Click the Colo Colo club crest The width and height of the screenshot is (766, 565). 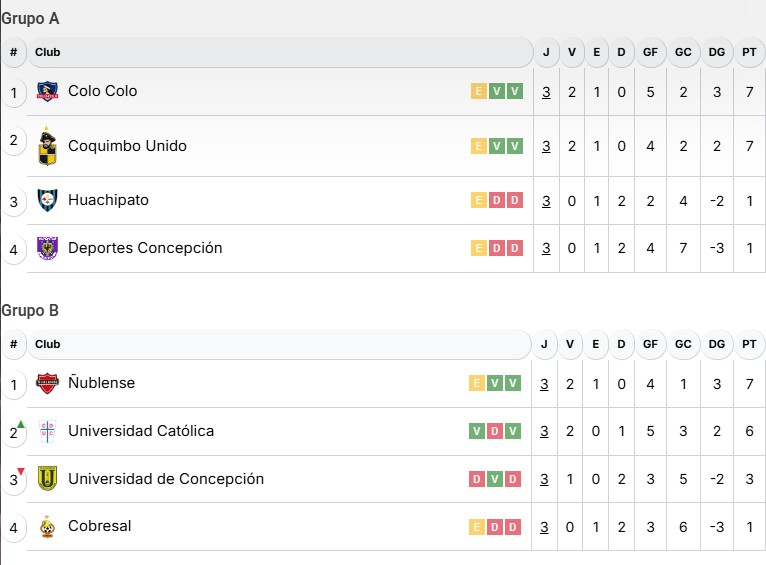[47, 92]
